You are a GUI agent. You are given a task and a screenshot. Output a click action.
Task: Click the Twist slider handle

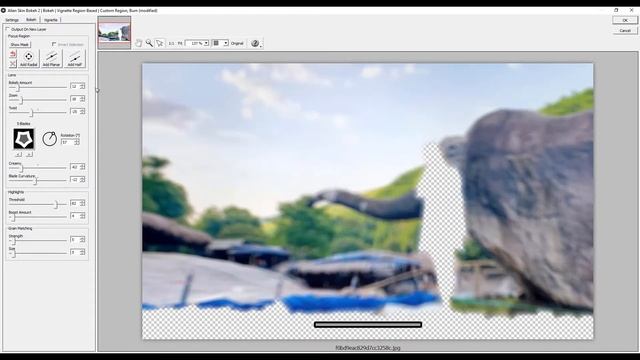[31, 112]
